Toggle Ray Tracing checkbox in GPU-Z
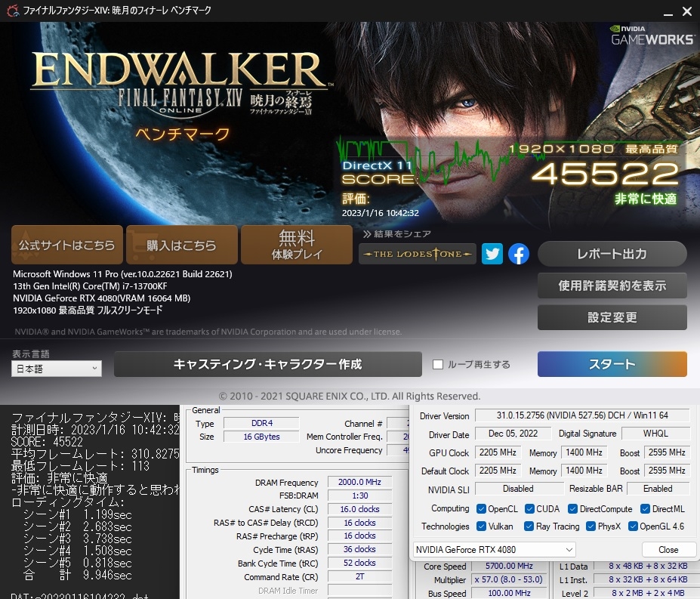 coord(529,526)
